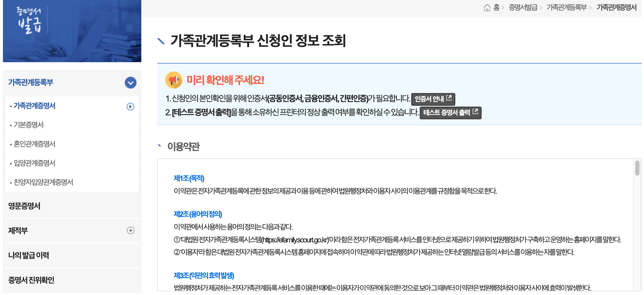Screen dimensions: 644x295
Task: Click the 홈 breadcrumb text
Action: pyautogui.click(x=496, y=8)
